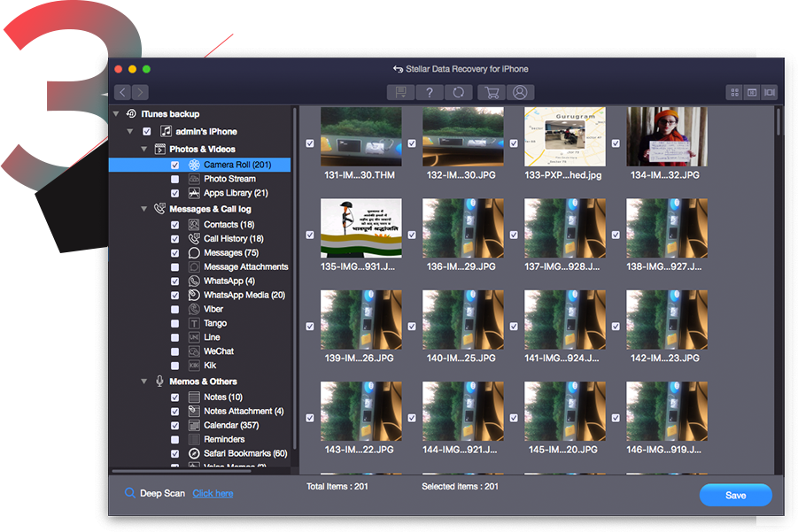Viewport: 798px width, 532px height.
Task: Uncheck the WhatsApp checkbox
Action: (174, 281)
